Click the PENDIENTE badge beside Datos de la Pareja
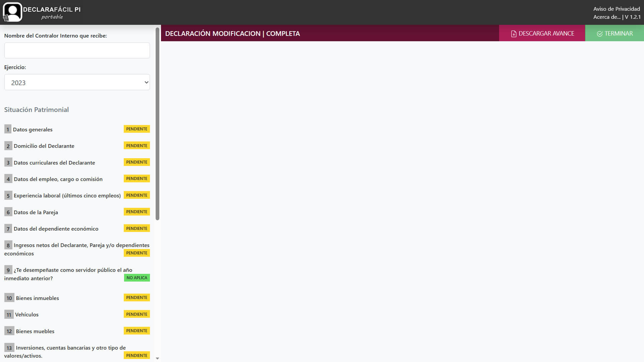Viewport: 644px width, 362px height. point(137,212)
